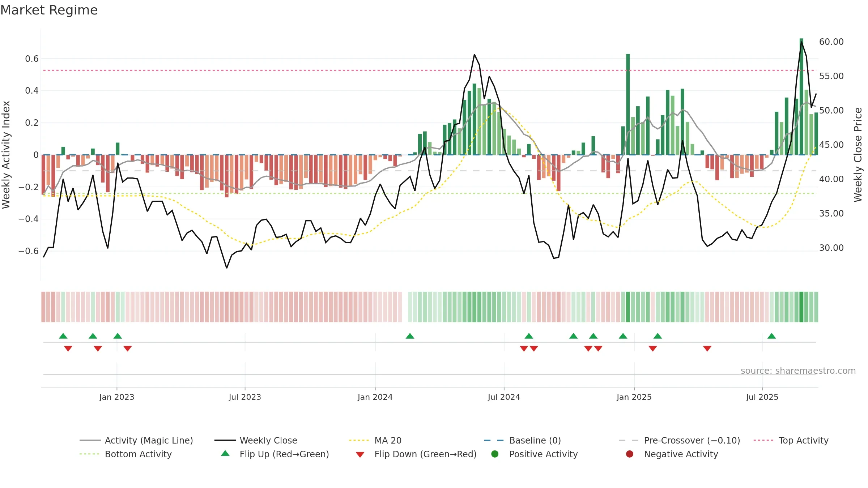Click the Flip Down (Green→Red) legend label

pos(425,454)
